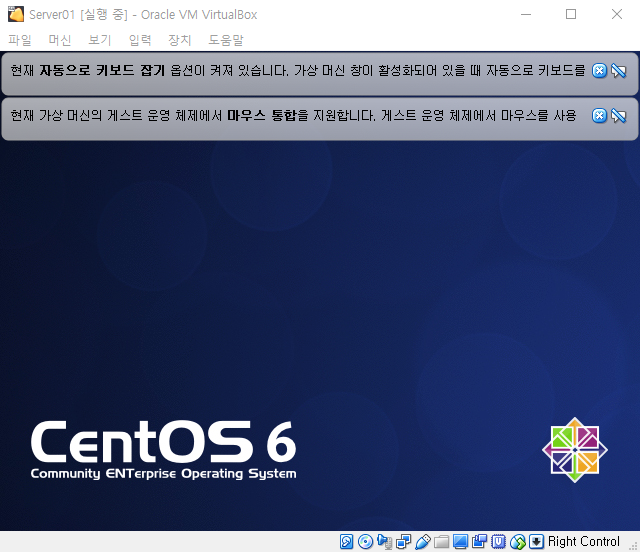Minimize the Server01 VirtualBox window

coord(526,14)
